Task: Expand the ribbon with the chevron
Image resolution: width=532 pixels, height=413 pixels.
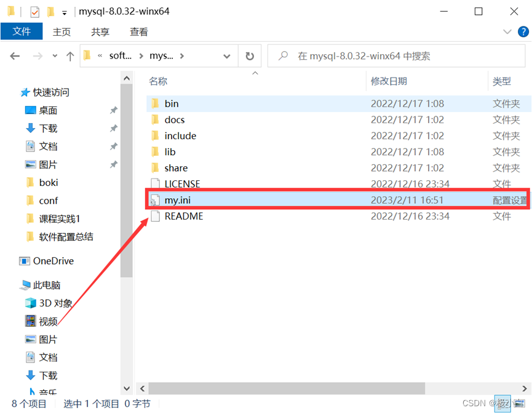Action: [x=507, y=32]
